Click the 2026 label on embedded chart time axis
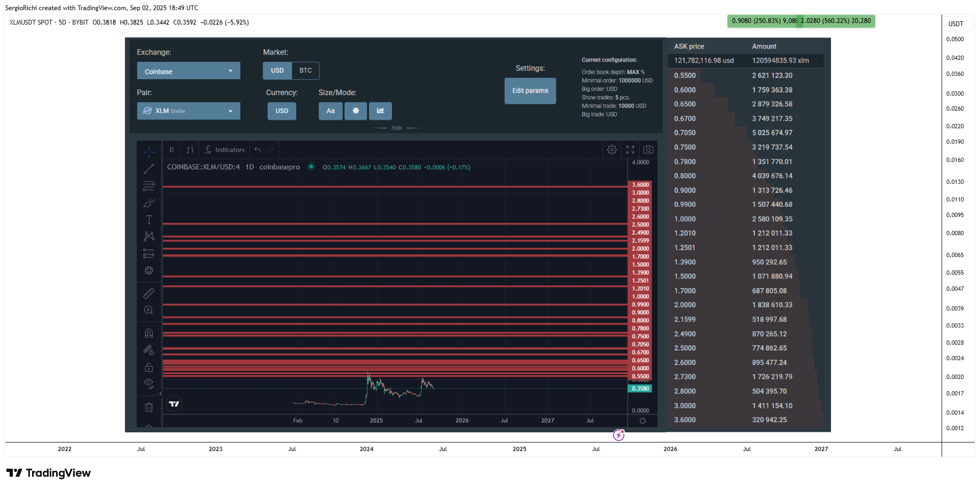Viewport: 980px width, 489px height. coord(462,421)
